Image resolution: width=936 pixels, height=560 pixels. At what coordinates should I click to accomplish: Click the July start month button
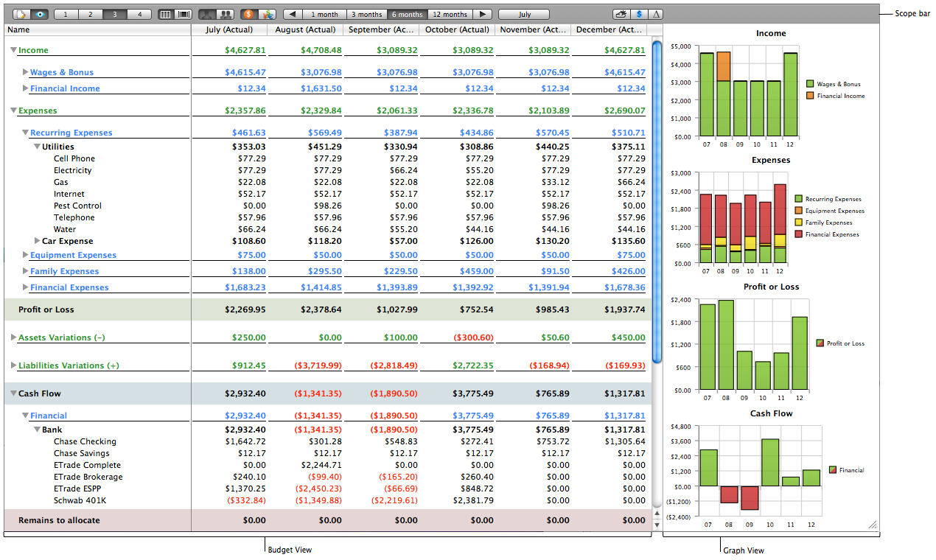[x=524, y=14]
